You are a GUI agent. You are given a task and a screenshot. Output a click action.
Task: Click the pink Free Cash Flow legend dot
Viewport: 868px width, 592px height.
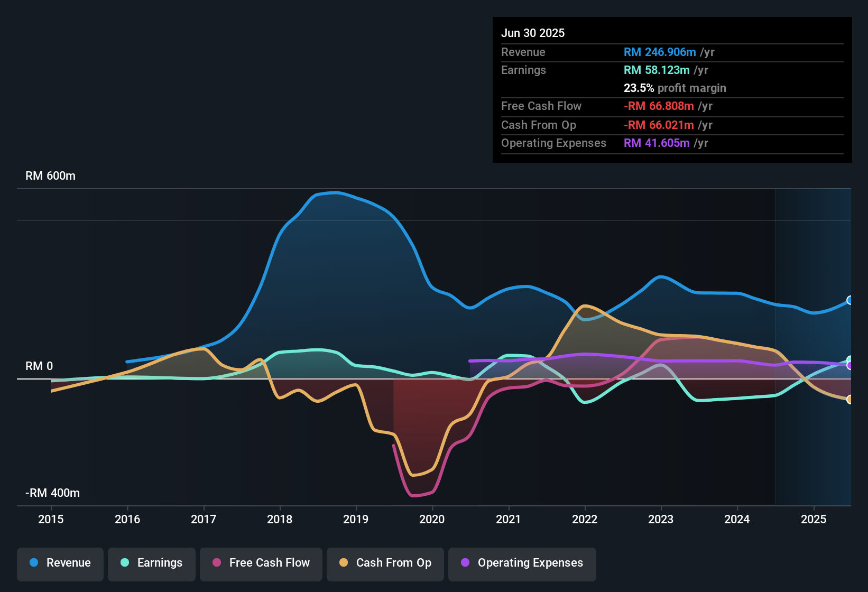pos(217,563)
